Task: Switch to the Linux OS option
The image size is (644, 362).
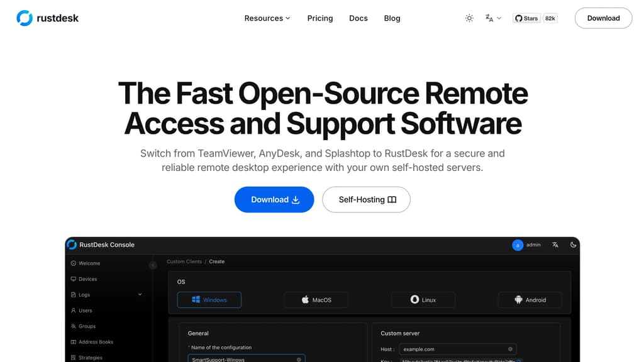Action: pos(423,300)
